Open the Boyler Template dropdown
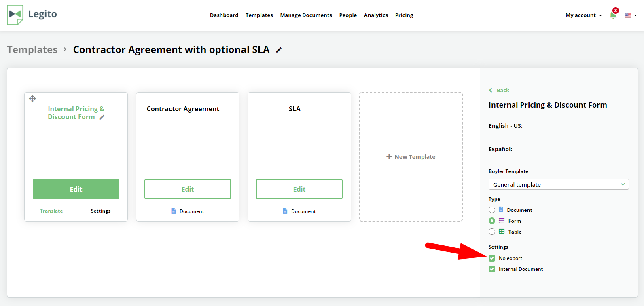The height and width of the screenshot is (306, 644). pyautogui.click(x=559, y=184)
